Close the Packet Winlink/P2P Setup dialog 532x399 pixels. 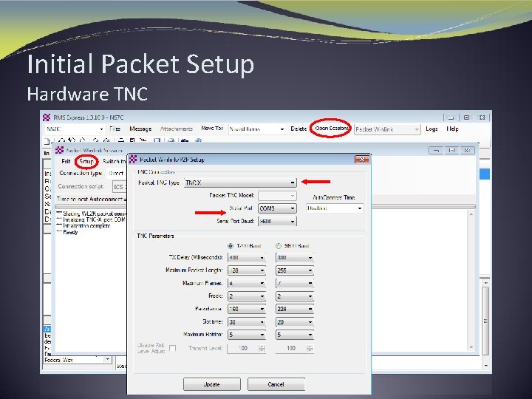click(361, 160)
